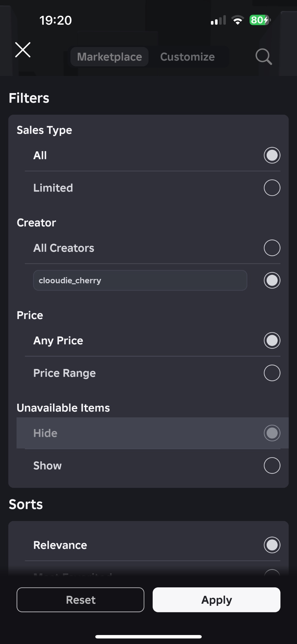Choose All Creators radio button
The height and width of the screenshot is (644, 297).
click(272, 248)
